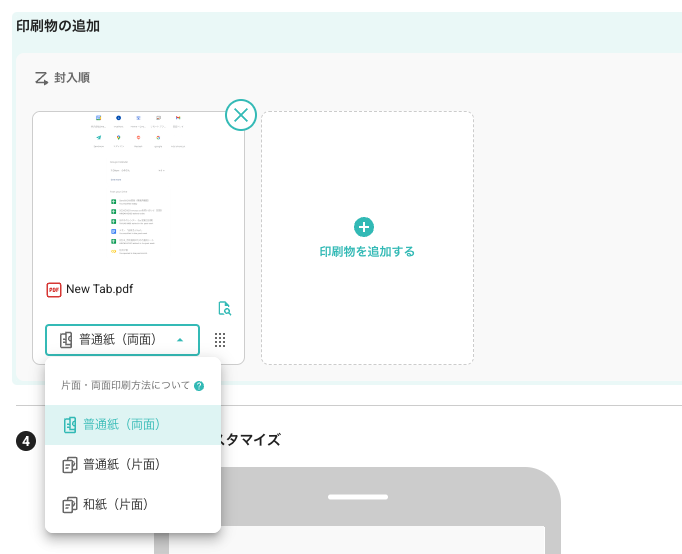Click the red PDF file icon
Image resolution: width=682 pixels, height=554 pixels.
[x=54, y=290]
